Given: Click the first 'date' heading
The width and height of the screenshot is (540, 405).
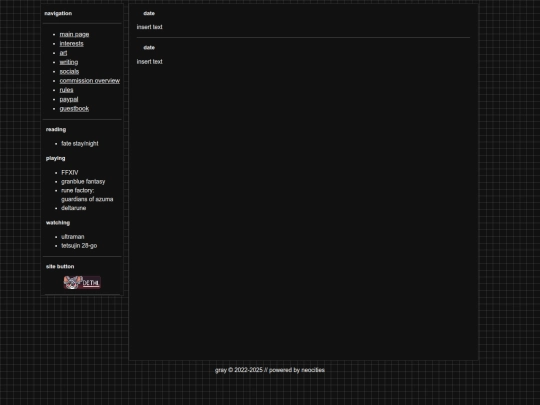Looking at the screenshot, I should coord(149,13).
